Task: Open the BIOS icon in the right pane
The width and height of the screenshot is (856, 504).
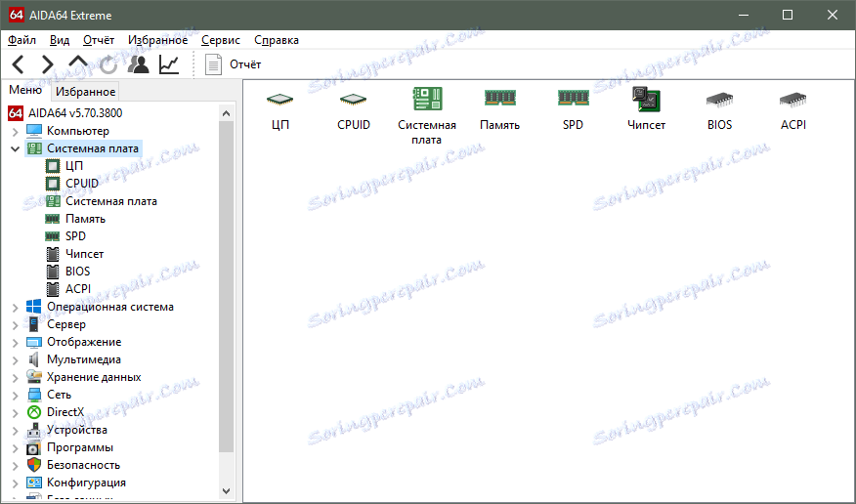Action: pyautogui.click(x=719, y=110)
